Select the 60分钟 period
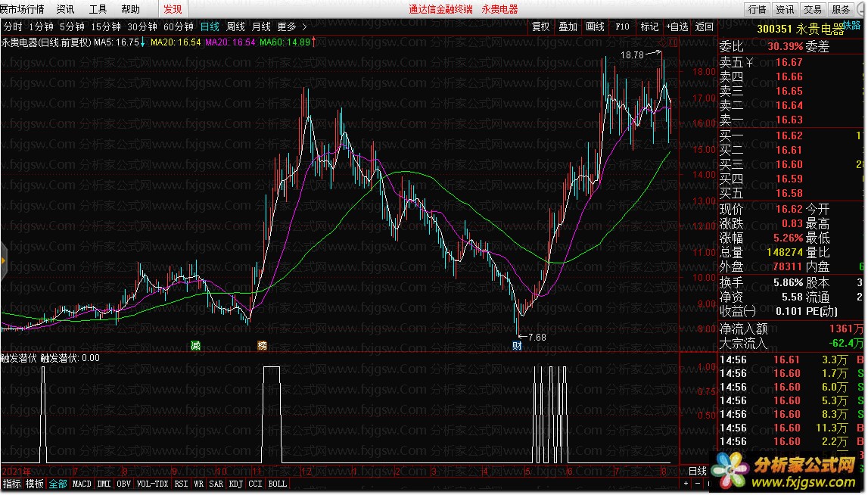 pyautogui.click(x=179, y=26)
